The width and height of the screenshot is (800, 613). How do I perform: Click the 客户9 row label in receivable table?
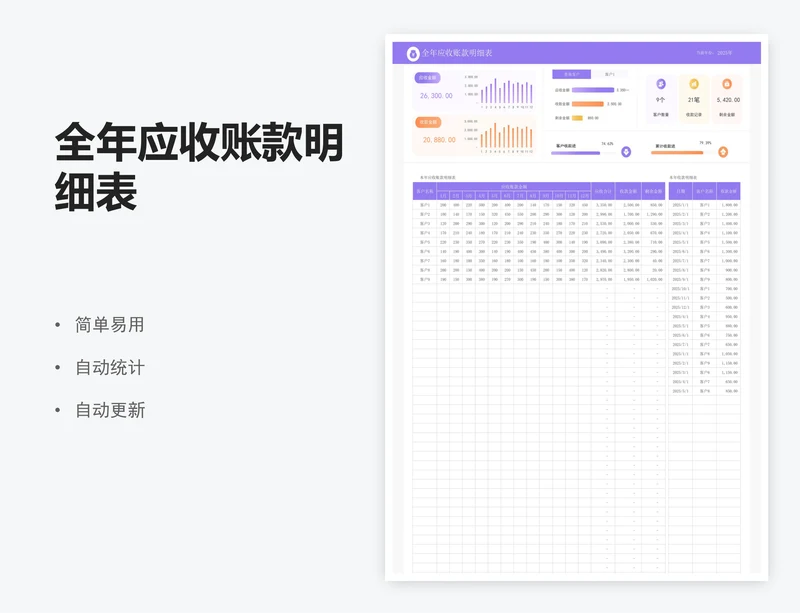(424, 279)
